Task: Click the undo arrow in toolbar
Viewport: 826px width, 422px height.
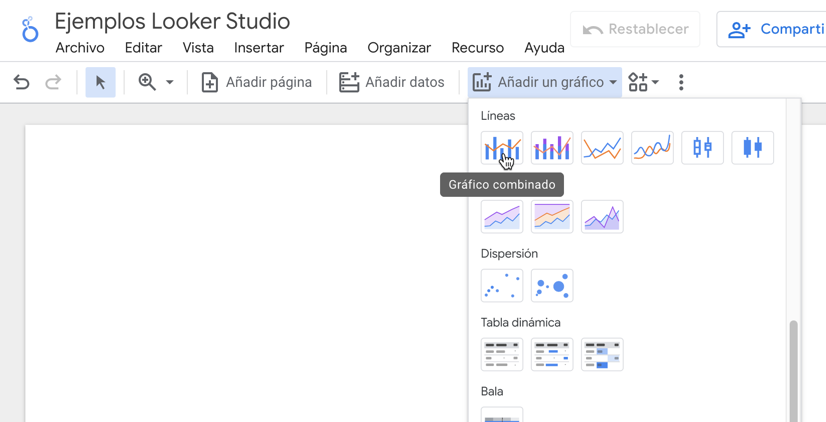Action: (21, 82)
